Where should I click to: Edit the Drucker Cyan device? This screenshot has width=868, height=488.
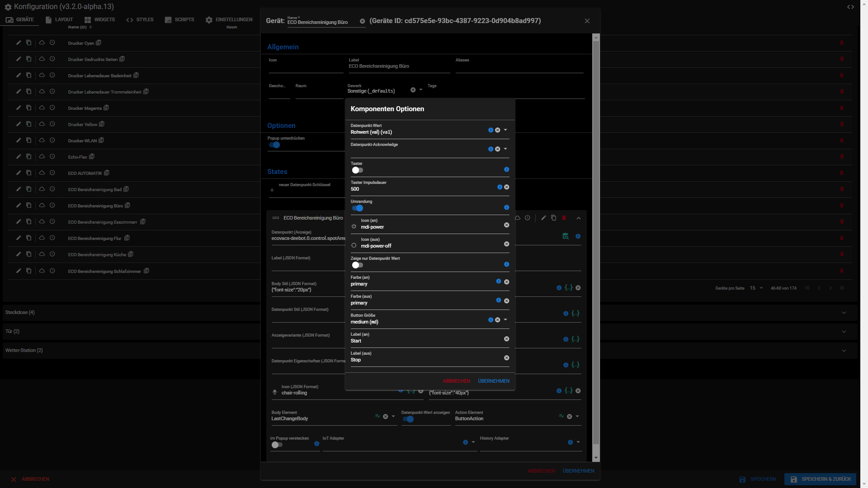coord(19,42)
